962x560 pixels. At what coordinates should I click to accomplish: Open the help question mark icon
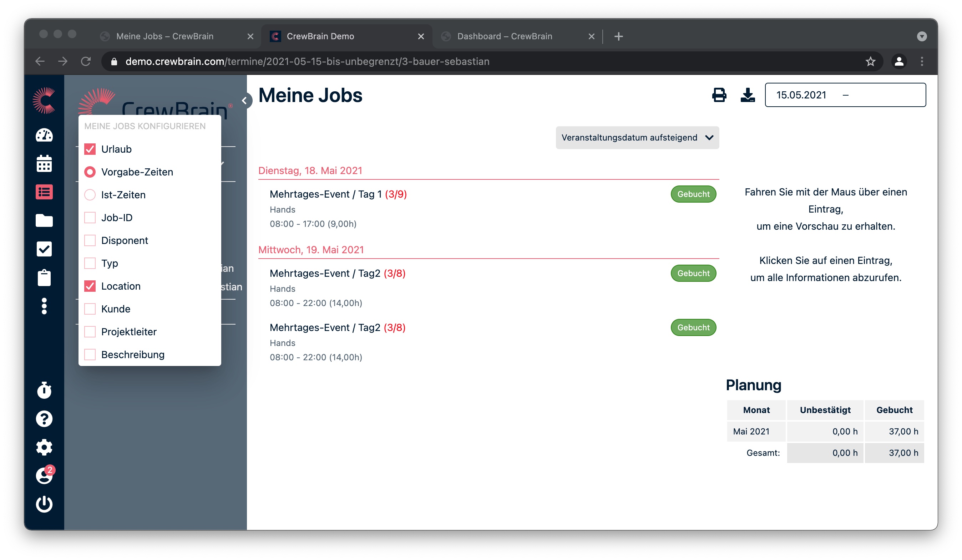(44, 419)
